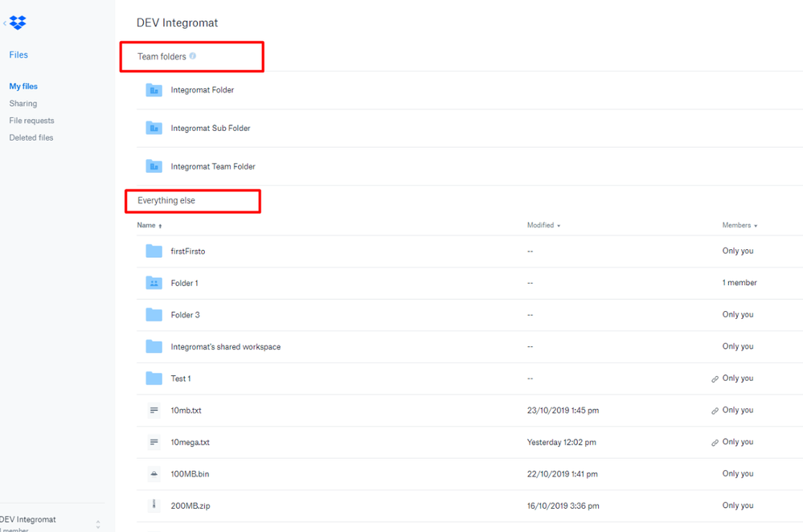Click the Integromat Sub Folder icon
This screenshot has width=803, height=532.
click(154, 128)
